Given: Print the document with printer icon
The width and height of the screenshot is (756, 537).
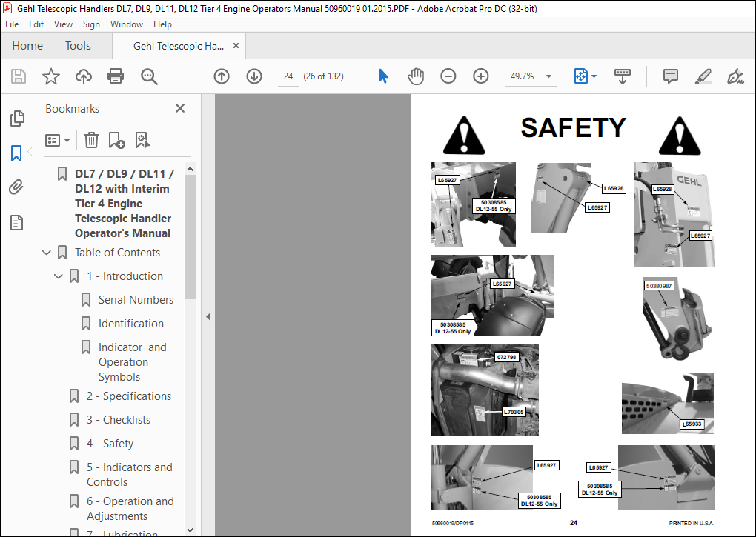Looking at the screenshot, I should [x=116, y=76].
